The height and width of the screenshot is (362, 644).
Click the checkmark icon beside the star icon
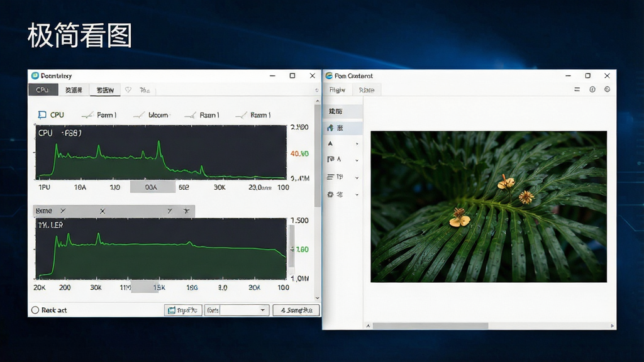click(170, 211)
